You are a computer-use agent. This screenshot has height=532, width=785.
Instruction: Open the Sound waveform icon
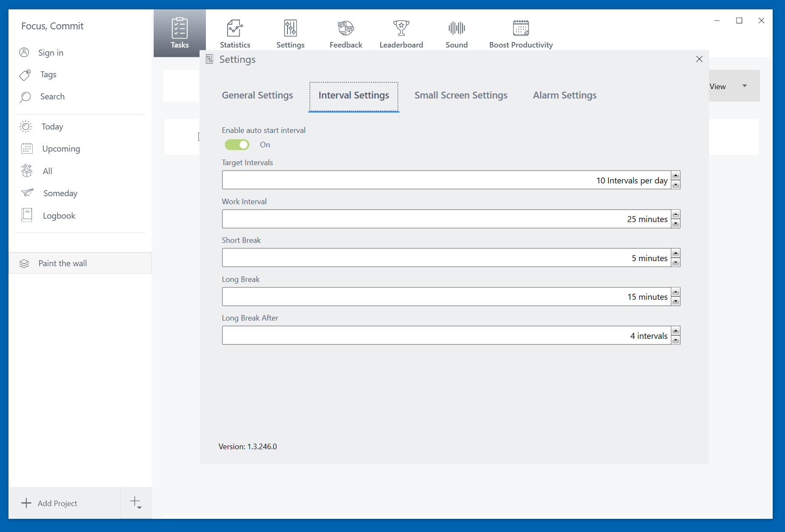[x=456, y=28]
